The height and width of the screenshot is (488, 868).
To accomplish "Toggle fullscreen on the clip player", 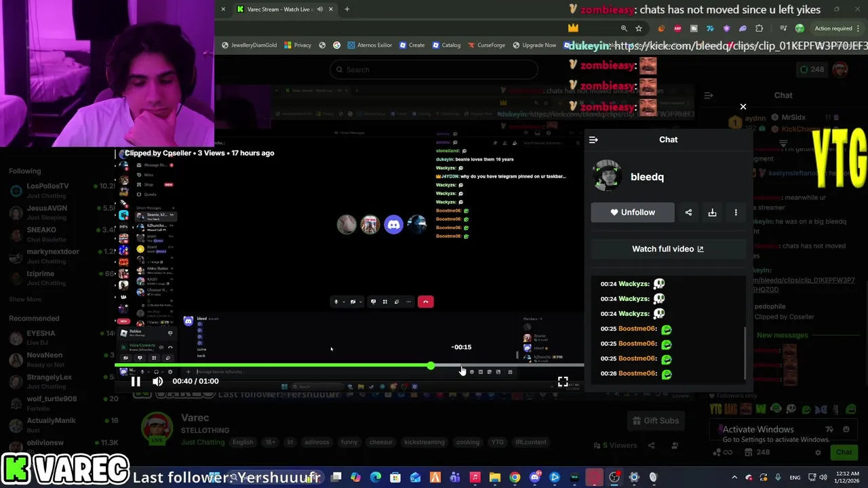I will coord(563,382).
